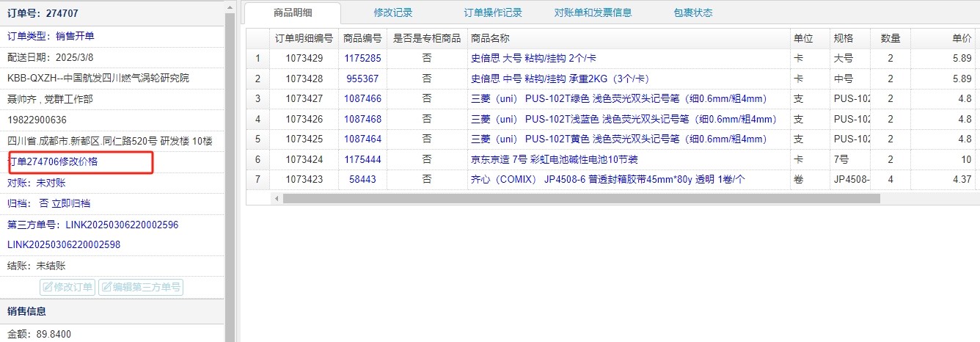Open product number 1087468 link

(362, 119)
